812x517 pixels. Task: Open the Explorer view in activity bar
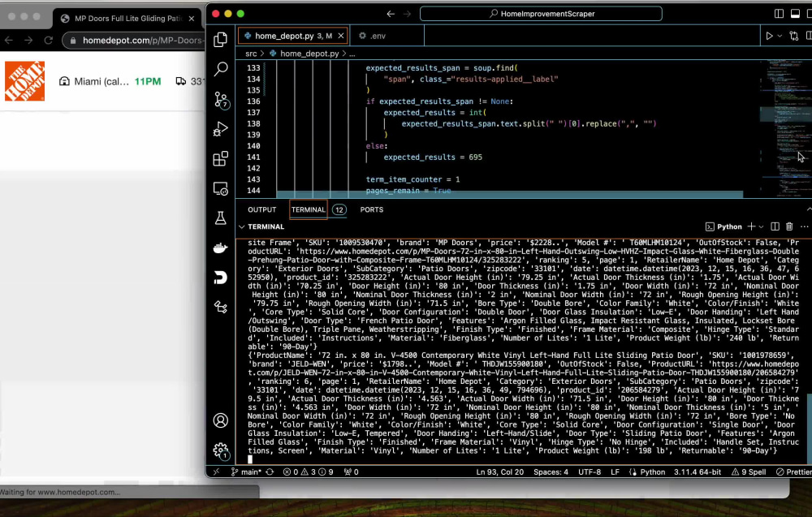click(x=220, y=40)
